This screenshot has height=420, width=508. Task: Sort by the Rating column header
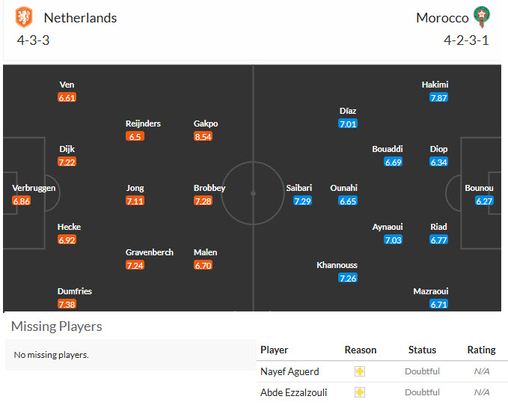481,350
